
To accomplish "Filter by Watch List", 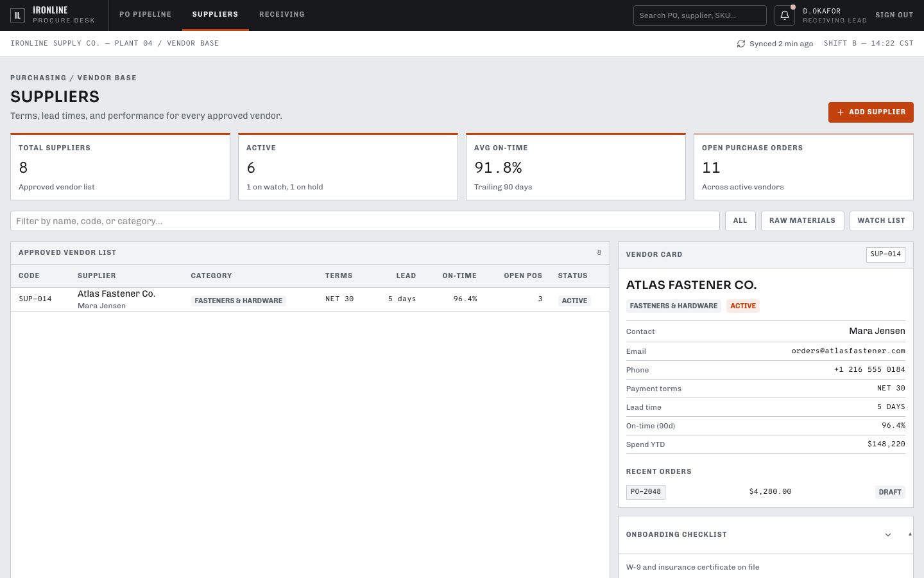I will (881, 220).
